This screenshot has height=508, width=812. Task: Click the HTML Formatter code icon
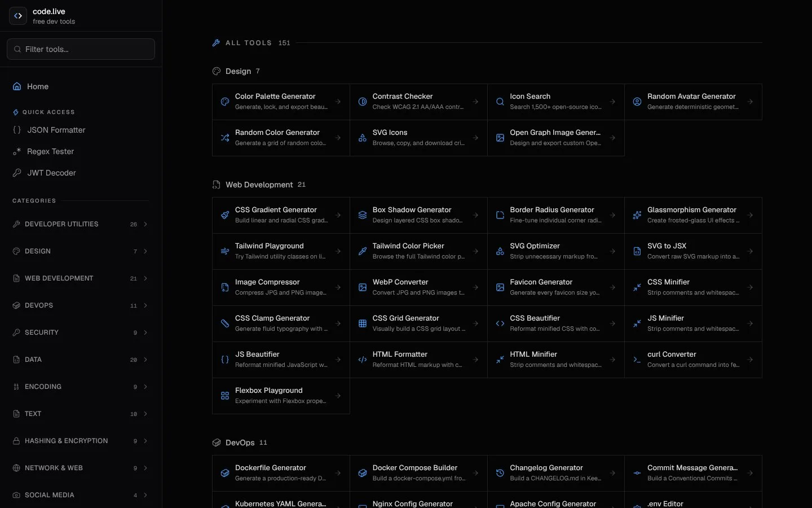click(363, 360)
